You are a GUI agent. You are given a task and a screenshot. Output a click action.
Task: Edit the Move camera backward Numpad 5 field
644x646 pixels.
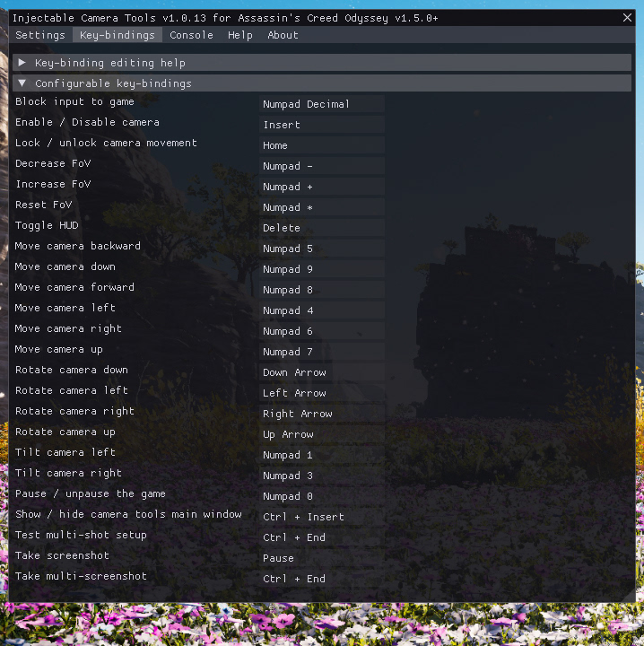click(x=322, y=249)
